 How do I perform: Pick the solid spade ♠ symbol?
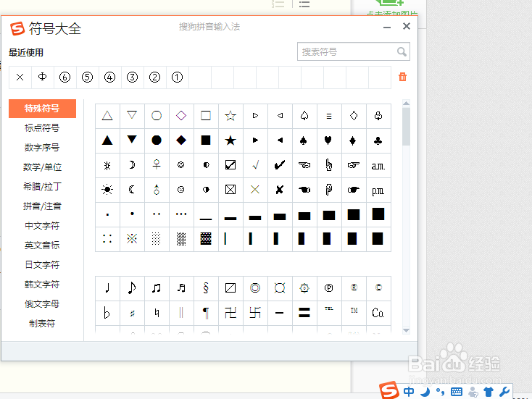point(304,140)
